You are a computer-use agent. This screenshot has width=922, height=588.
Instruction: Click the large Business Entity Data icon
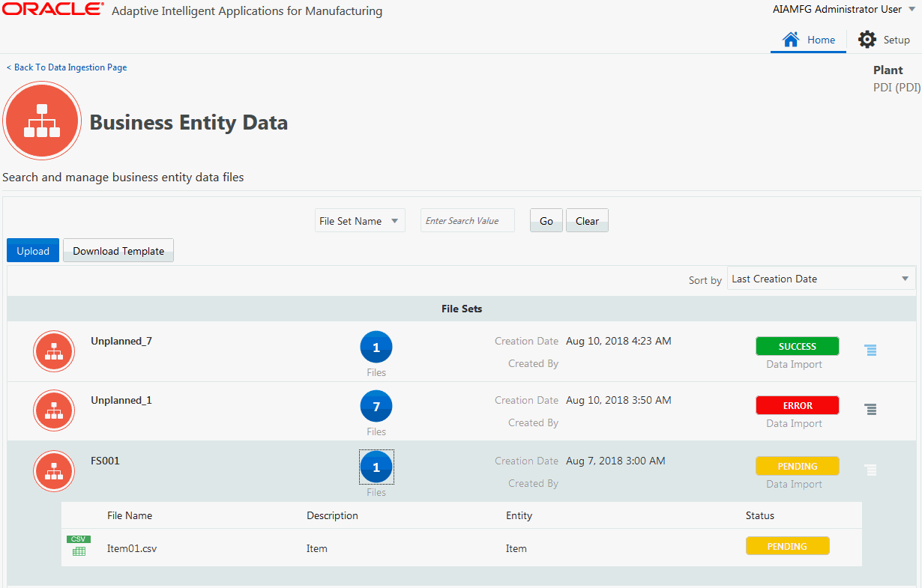click(42, 121)
